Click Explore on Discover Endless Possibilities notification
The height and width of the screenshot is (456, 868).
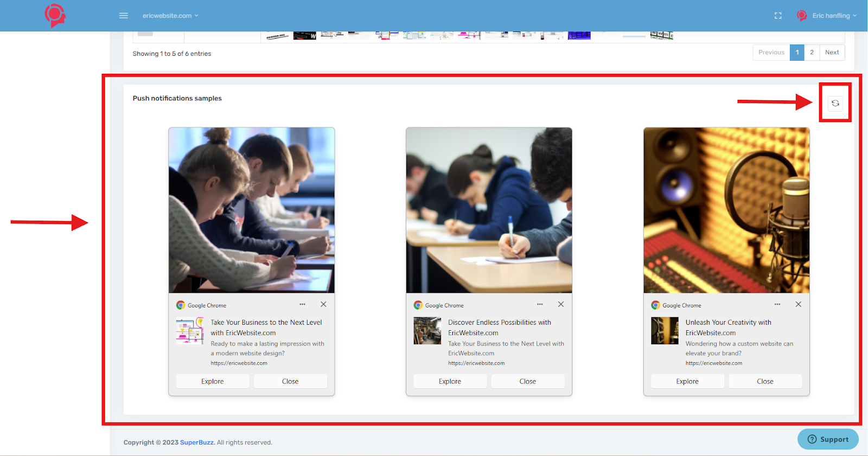(450, 381)
